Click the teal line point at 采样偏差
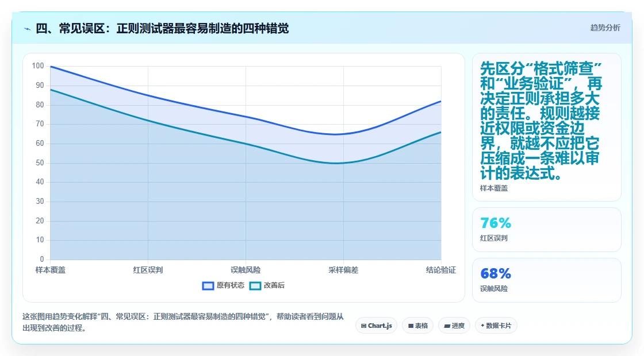This screenshot has width=644, height=356. (x=343, y=163)
